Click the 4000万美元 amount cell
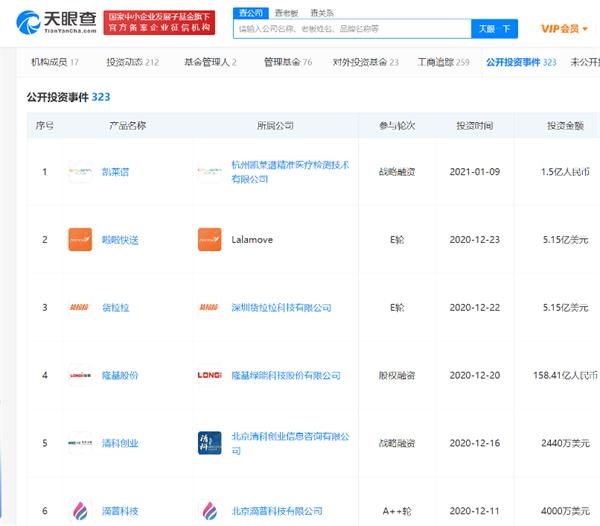This screenshot has height=526, width=600. 565,511
